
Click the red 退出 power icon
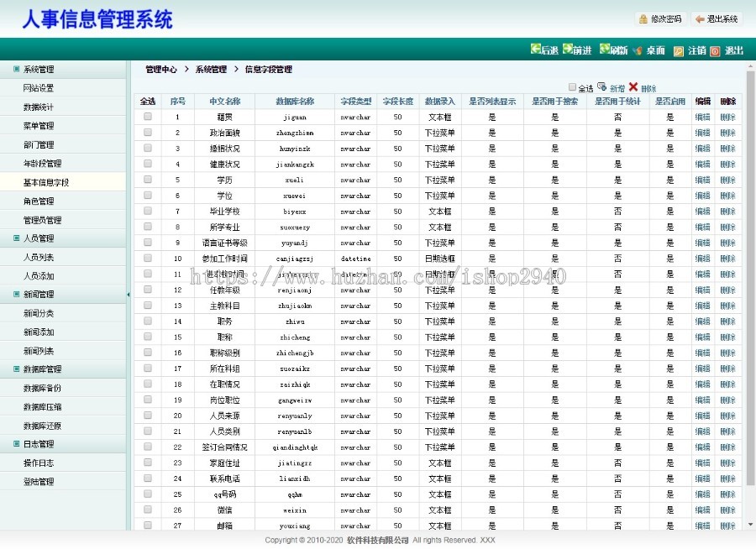[715, 50]
